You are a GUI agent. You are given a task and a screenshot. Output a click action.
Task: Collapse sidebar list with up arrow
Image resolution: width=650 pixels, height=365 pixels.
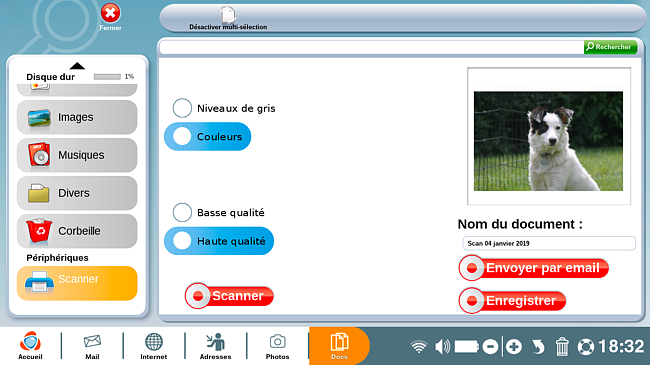tap(77, 66)
